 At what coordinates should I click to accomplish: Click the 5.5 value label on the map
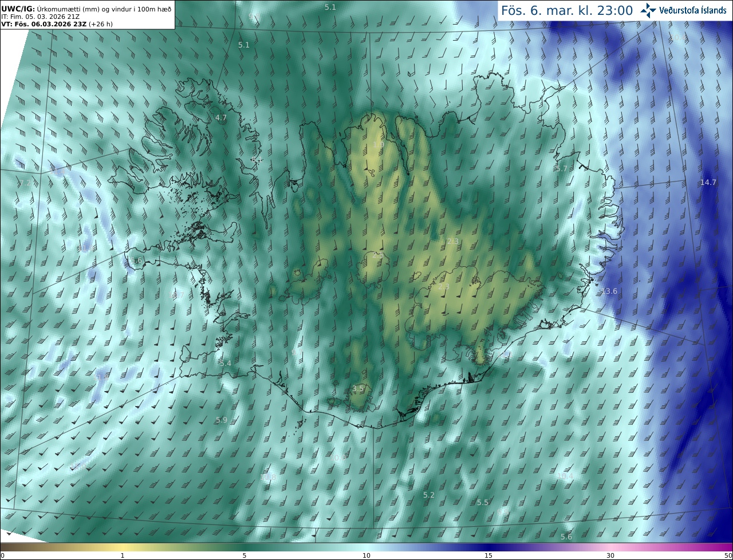(x=483, y=502)
